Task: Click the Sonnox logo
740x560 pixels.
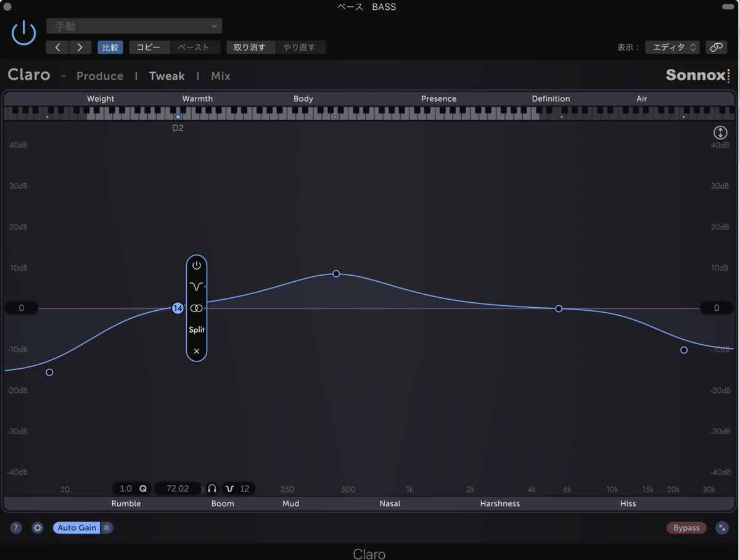Action: point(697,75)
